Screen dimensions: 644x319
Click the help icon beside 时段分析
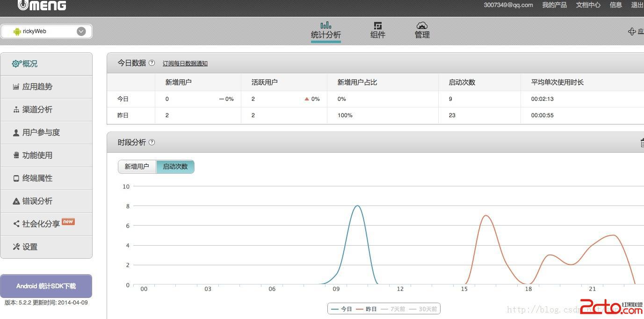pos(152,142)
